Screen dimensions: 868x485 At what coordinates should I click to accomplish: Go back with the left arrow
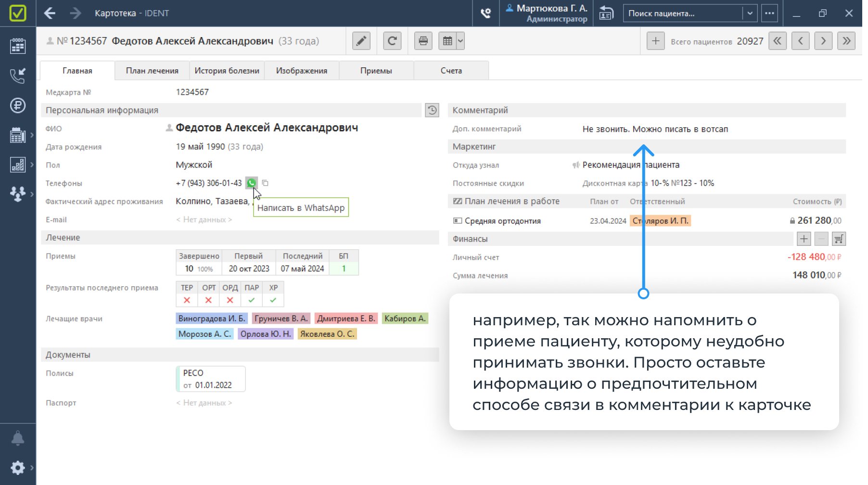click(x=50, y=13)
